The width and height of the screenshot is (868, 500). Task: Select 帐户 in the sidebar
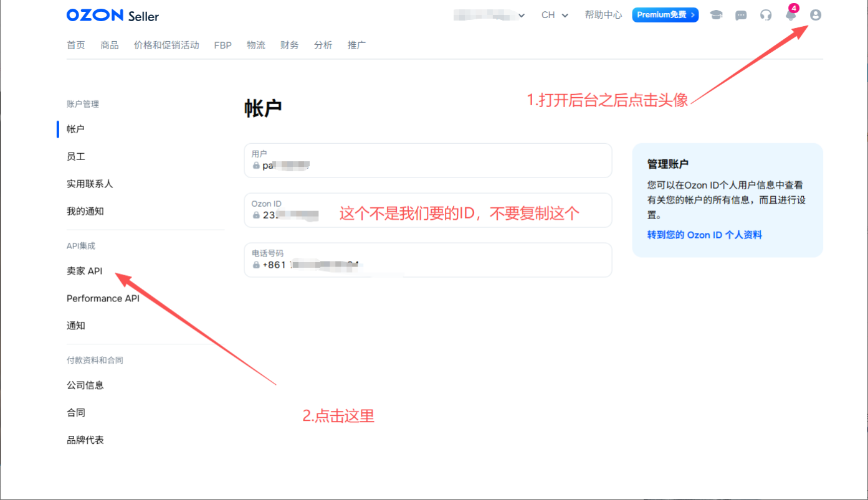tap(75, 129)
